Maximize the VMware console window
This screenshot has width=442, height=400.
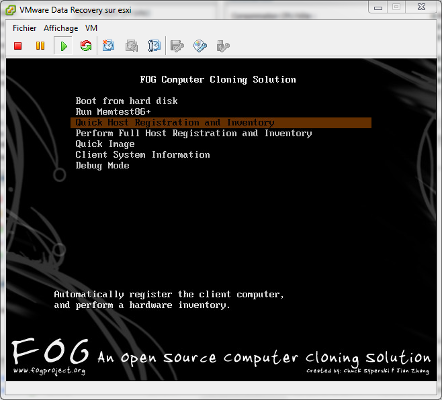[396, 7]
